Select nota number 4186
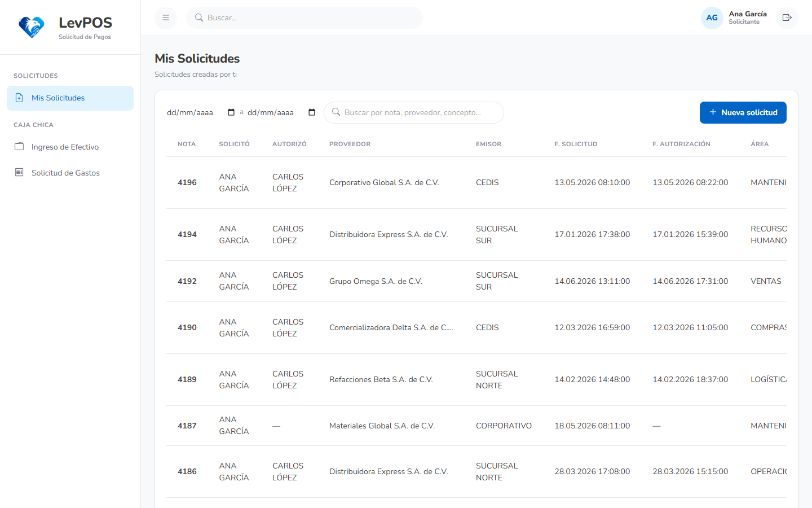This screenshot has height=508, width=812. (x=187, y=471)
